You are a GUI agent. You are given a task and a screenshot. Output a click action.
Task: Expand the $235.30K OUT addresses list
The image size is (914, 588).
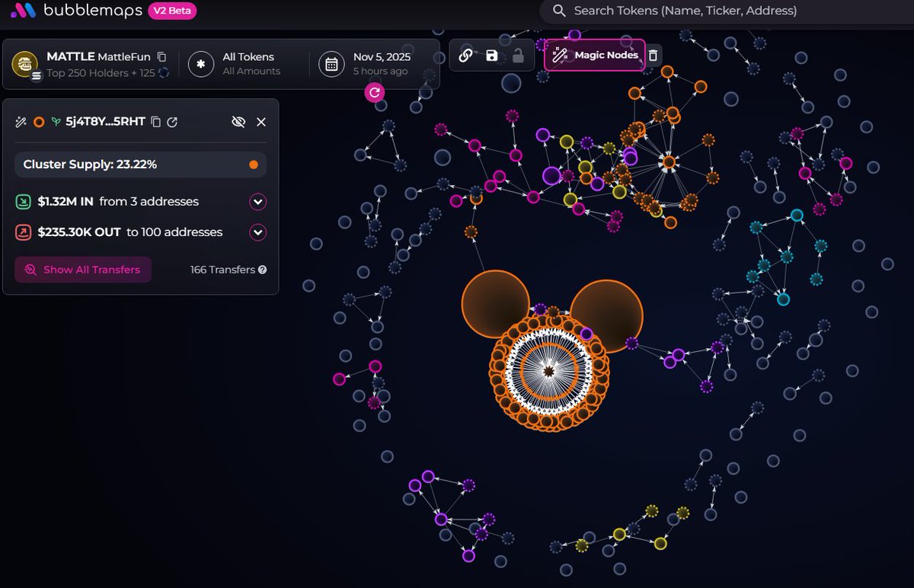point(258,232)
